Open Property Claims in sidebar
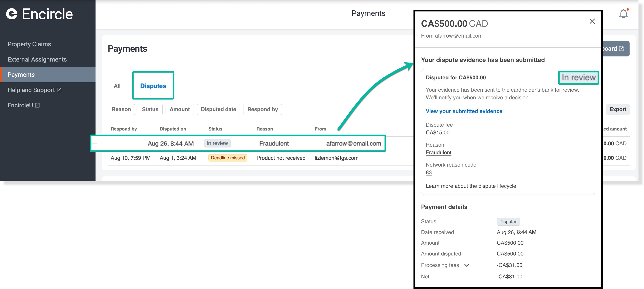The height and width of the screenshot is (289, 644). pyautogui.click(x=29, y=44)
